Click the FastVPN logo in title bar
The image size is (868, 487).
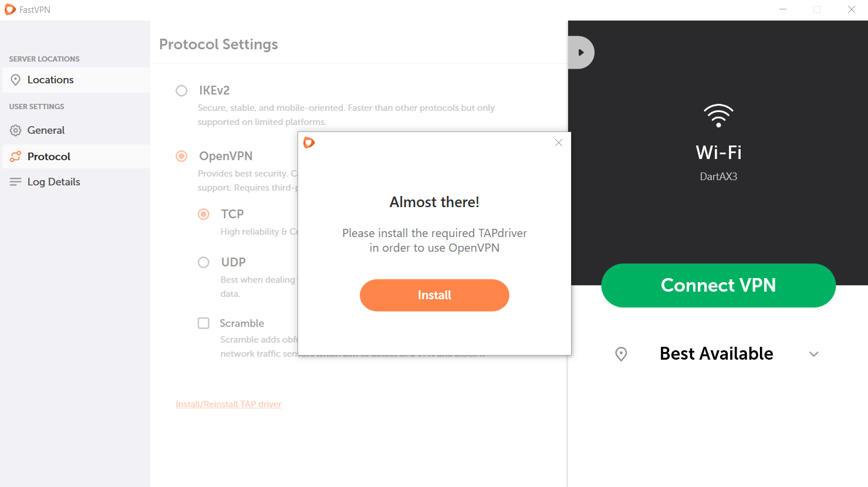10,9
